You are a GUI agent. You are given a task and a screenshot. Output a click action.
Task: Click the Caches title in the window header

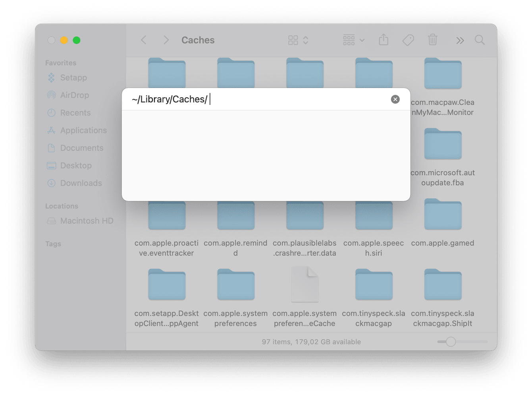point(198,40)
